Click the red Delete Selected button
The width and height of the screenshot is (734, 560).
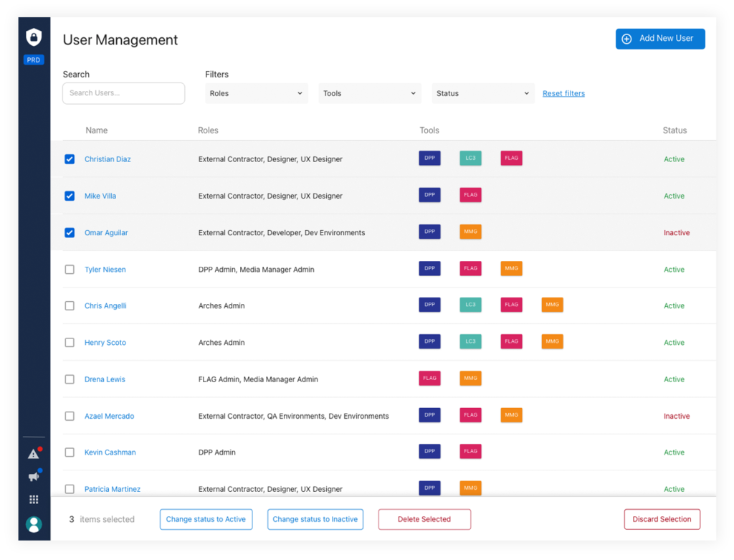tap(424, 519)
